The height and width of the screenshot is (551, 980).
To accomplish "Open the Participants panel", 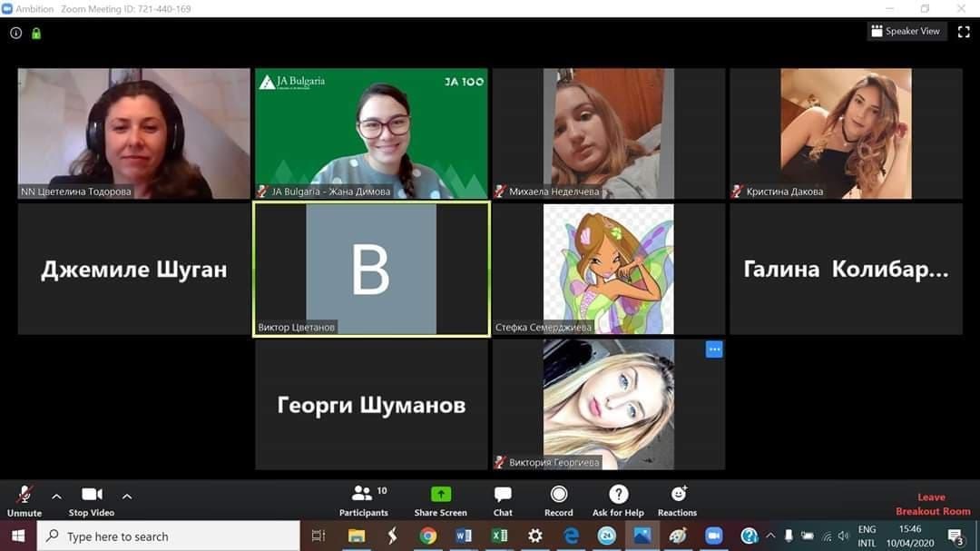I will click(363, 499).
